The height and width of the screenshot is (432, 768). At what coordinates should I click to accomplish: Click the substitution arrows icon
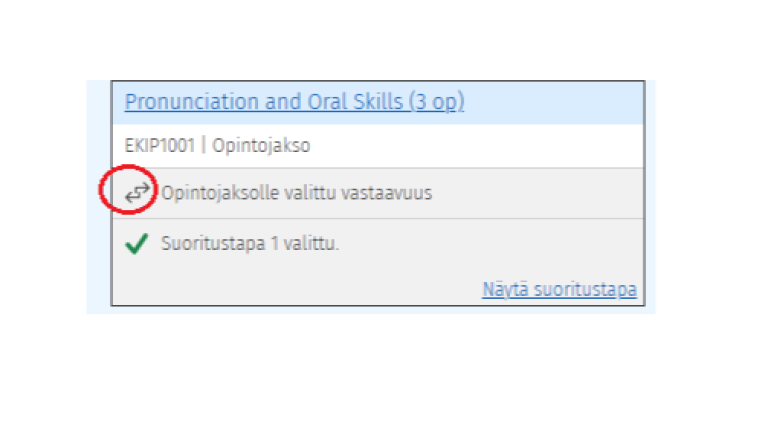(x=137, y=192)
